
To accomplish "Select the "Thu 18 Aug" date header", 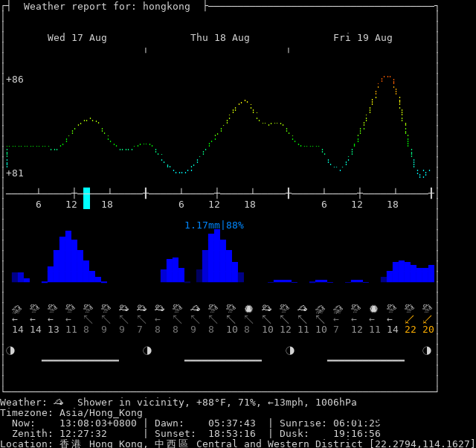I will [x=219, y=38].
